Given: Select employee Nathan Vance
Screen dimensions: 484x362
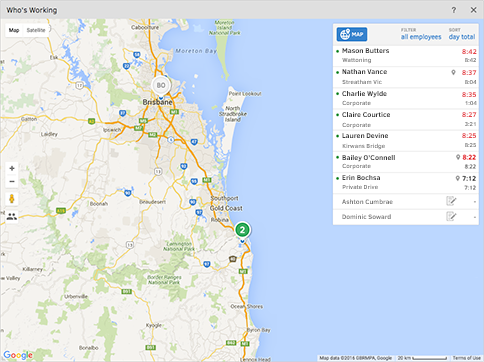Looking at the screenshot, I should coord(406,77).
